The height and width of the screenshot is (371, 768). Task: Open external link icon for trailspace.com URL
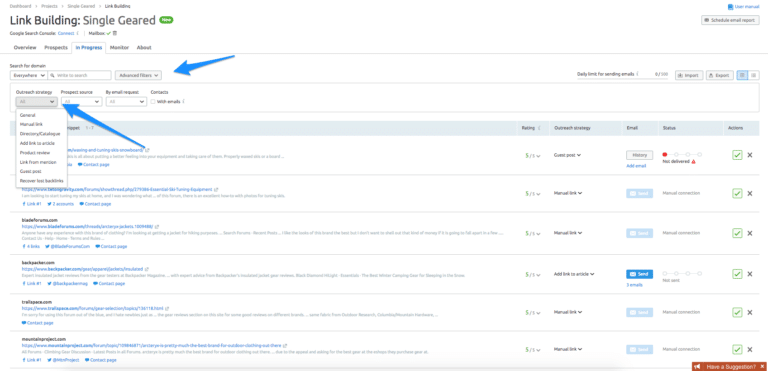[x=167, y=308]
